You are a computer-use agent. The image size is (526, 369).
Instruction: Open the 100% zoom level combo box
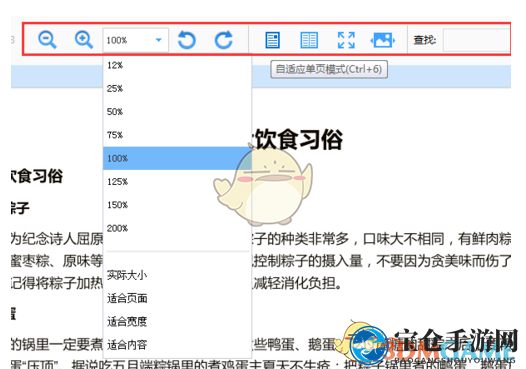(x=136, y=40)
